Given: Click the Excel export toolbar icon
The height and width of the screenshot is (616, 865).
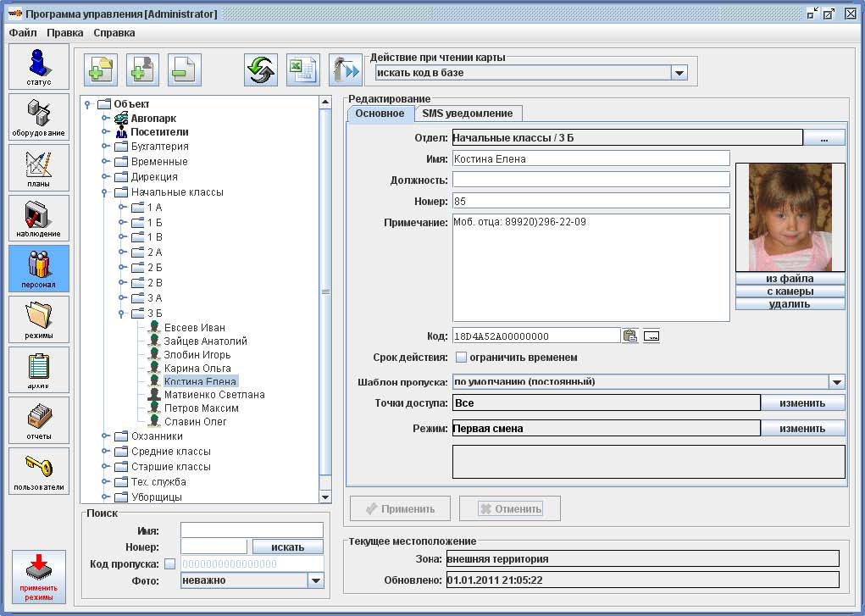Looking at the screenshot, I should click(302, 69).
